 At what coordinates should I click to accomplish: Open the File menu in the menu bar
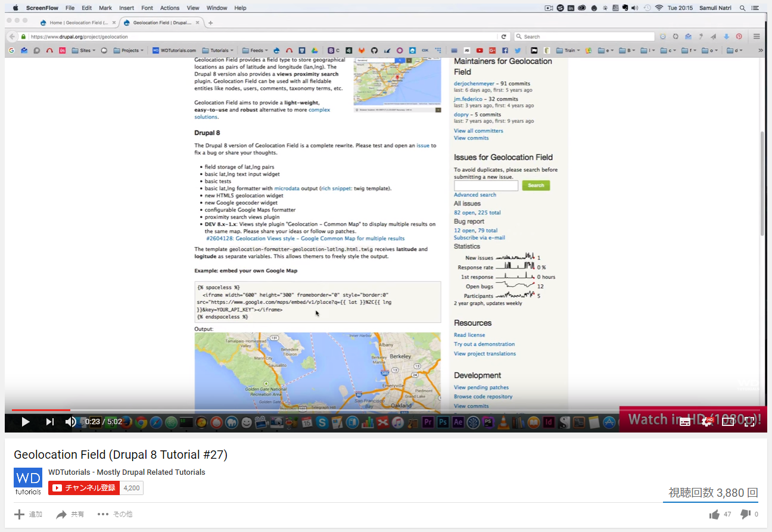coord(70,8)
